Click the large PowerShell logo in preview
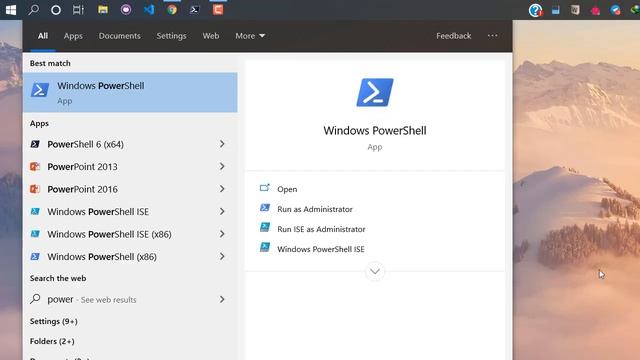The width and height of the screenshot is (640, 360). pos(375,93)
